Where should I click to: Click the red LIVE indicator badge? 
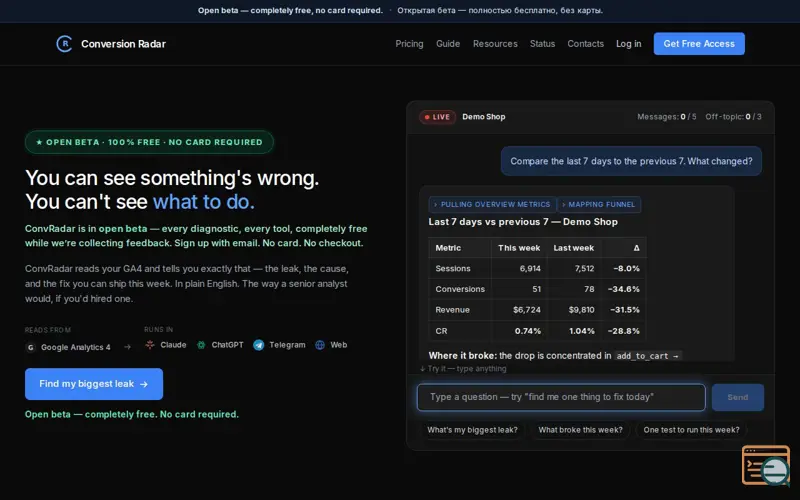[437, 117]
